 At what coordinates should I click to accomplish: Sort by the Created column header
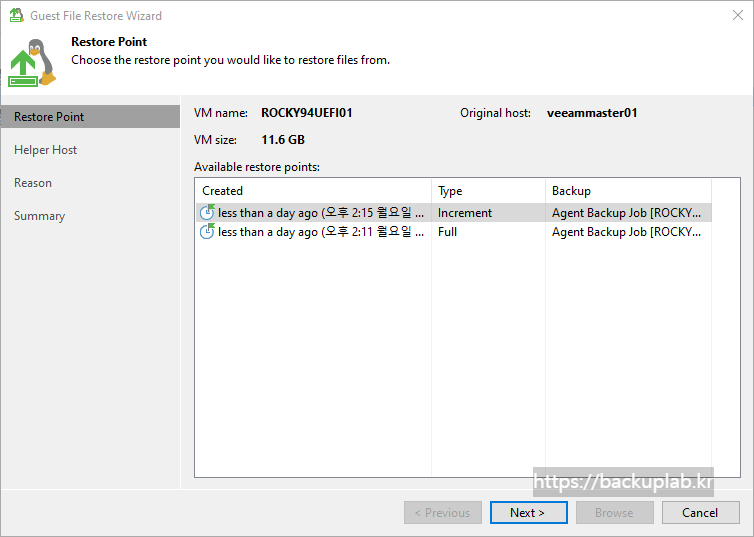[314, 191]
